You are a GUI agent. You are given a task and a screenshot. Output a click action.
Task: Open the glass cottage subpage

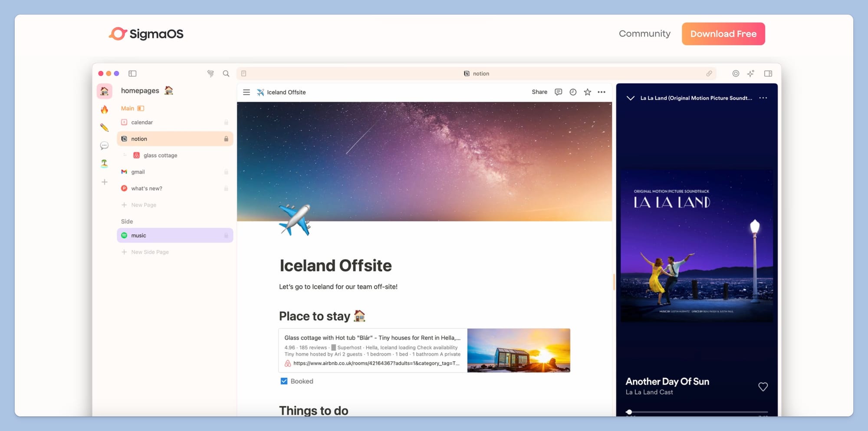pyautogui.click(x=175, y=155)
